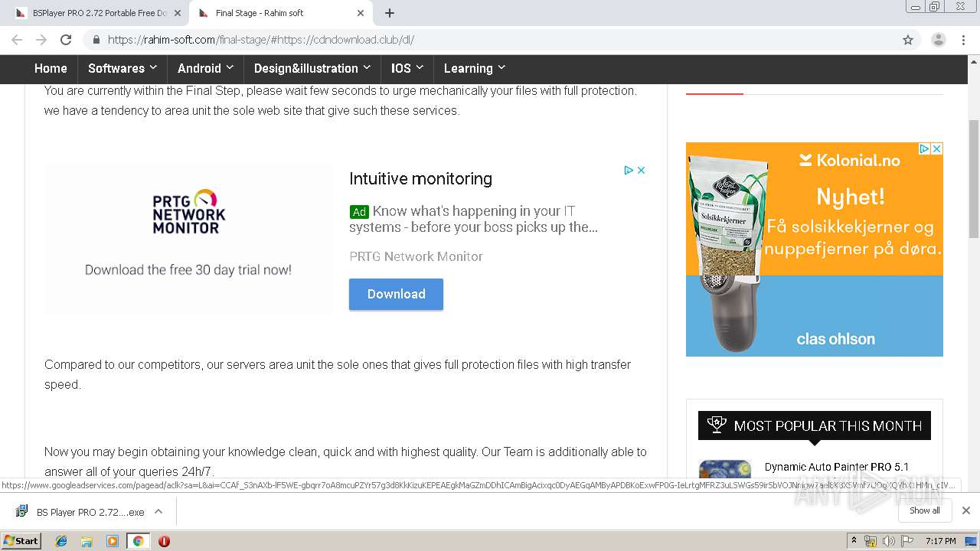Click the blue Download ad button
This screenshot has width=980, height=551.
tap(396, 294)
